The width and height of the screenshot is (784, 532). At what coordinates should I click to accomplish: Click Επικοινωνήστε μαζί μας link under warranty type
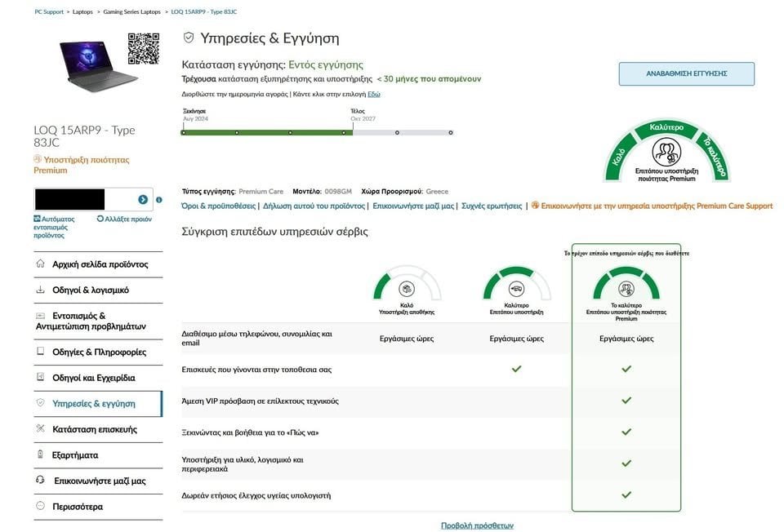pos(413,206)
